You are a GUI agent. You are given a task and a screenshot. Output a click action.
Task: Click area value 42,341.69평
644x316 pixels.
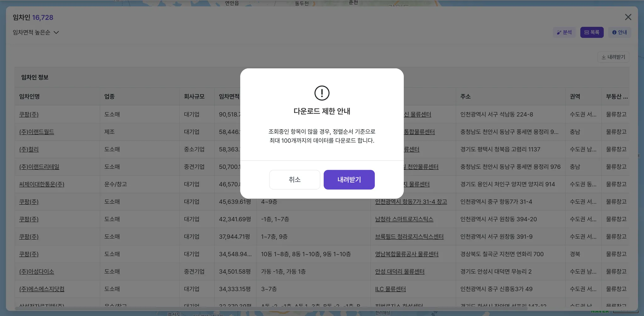235,219
